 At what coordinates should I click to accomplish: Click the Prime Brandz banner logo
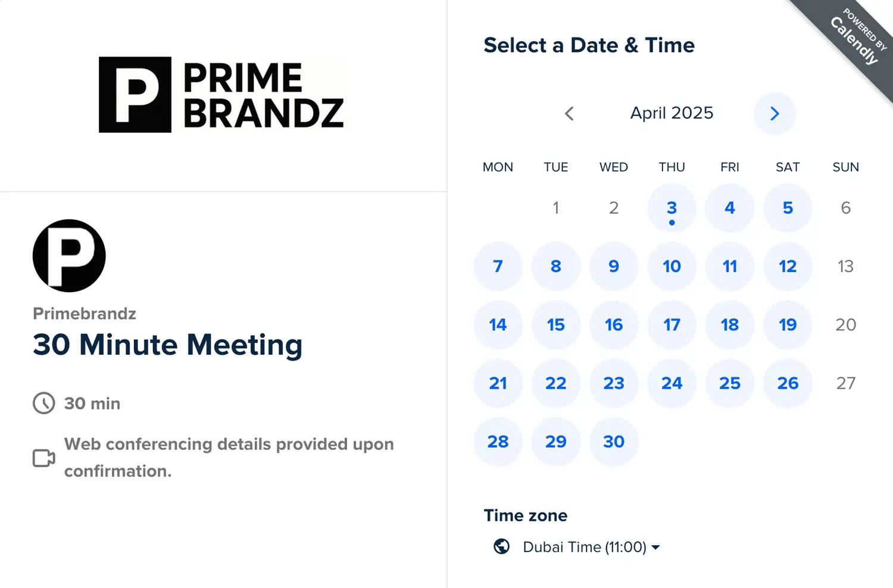pos(221,95)
